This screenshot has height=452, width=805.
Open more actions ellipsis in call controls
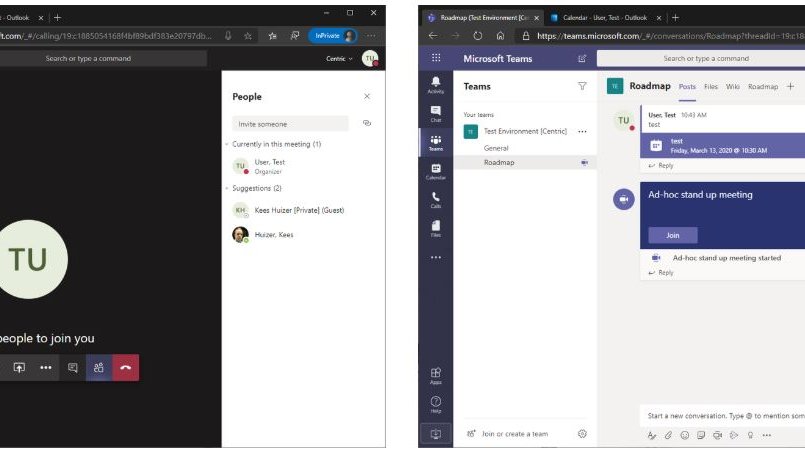46,368
